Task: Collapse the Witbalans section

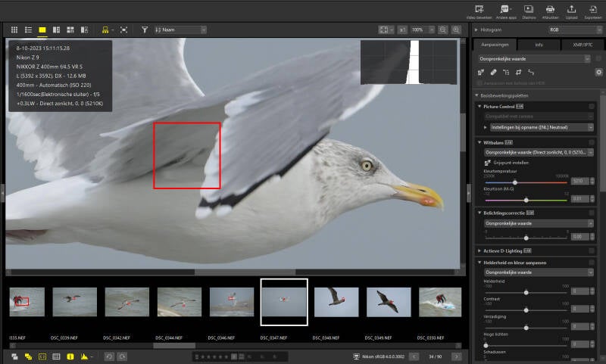Action: coord(479,142)
